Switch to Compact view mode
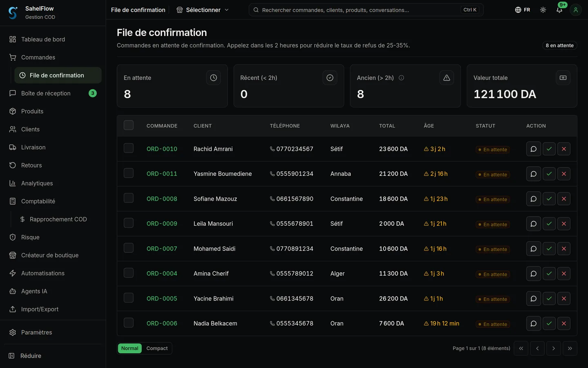Viewport: 588px width, 368px height. (157, 348)
